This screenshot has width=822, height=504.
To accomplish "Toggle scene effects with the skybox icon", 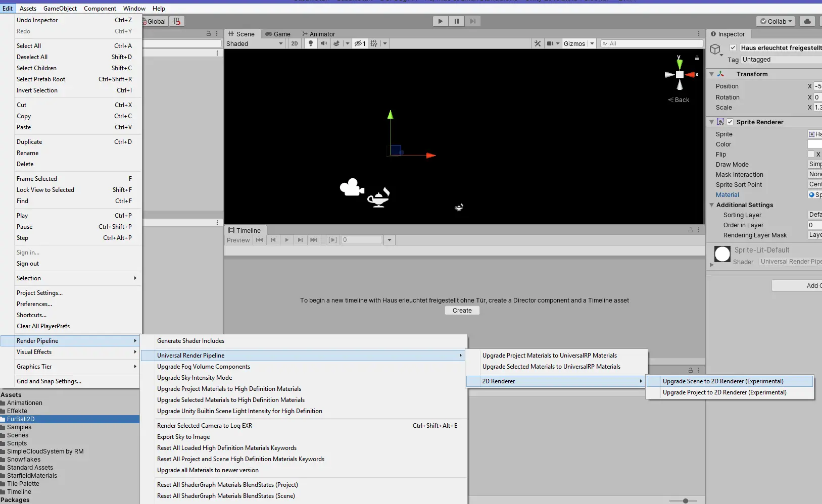I will coord(336,43).
